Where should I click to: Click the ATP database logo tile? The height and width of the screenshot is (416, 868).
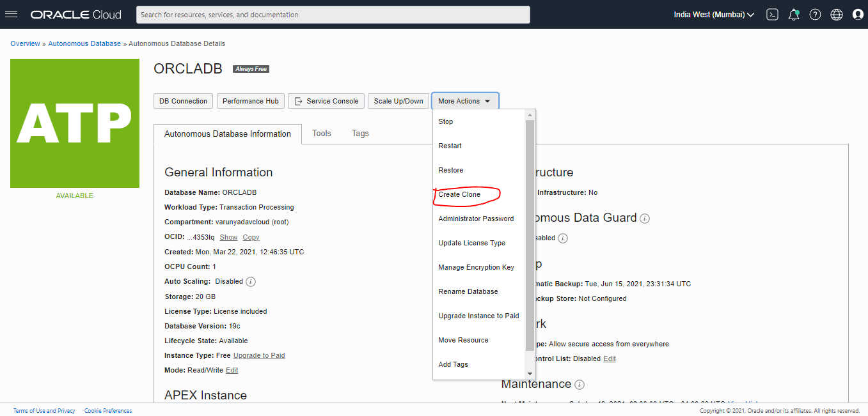tap(75, 123)
